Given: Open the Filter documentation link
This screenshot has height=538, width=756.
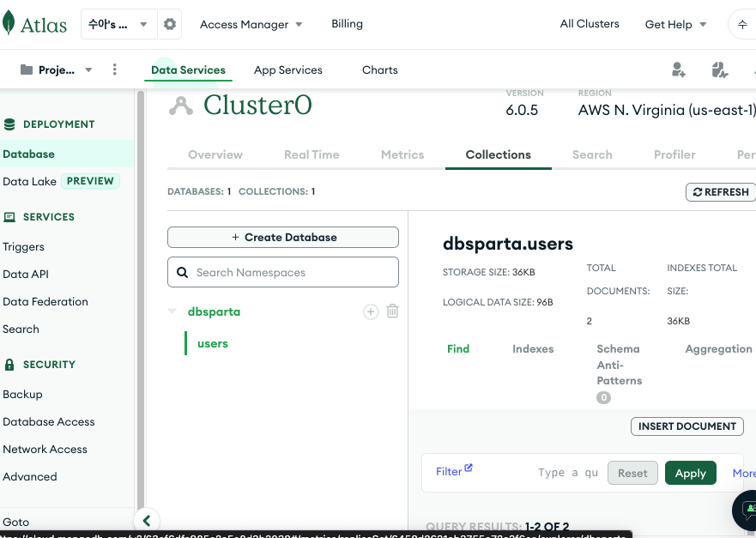Looking at the screenshot, I should coord(454,471).
